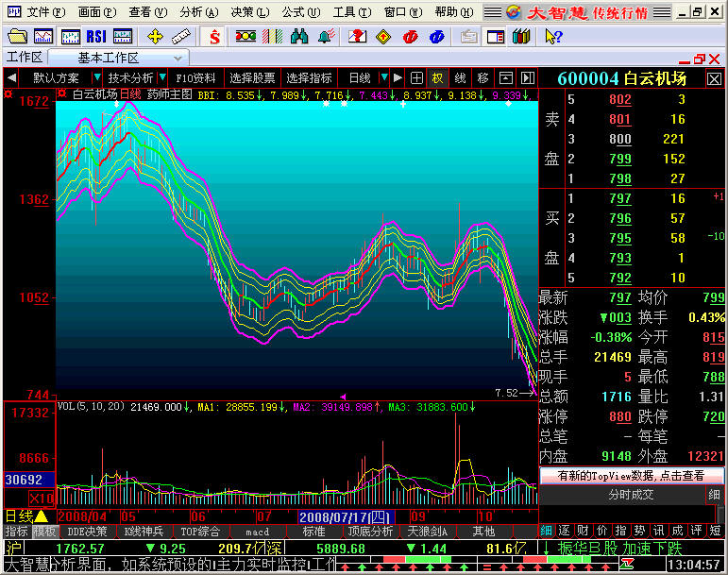Click the F10资料 button

195,78
